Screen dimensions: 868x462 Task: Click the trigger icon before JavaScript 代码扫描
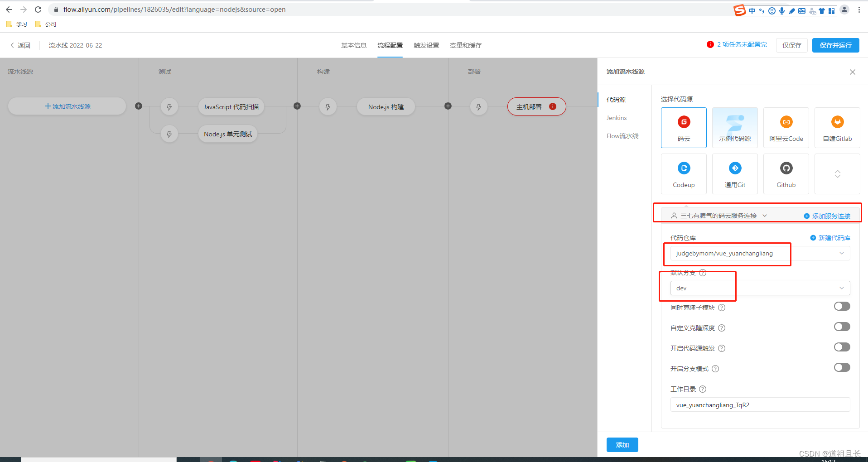[x=169, y=107]
